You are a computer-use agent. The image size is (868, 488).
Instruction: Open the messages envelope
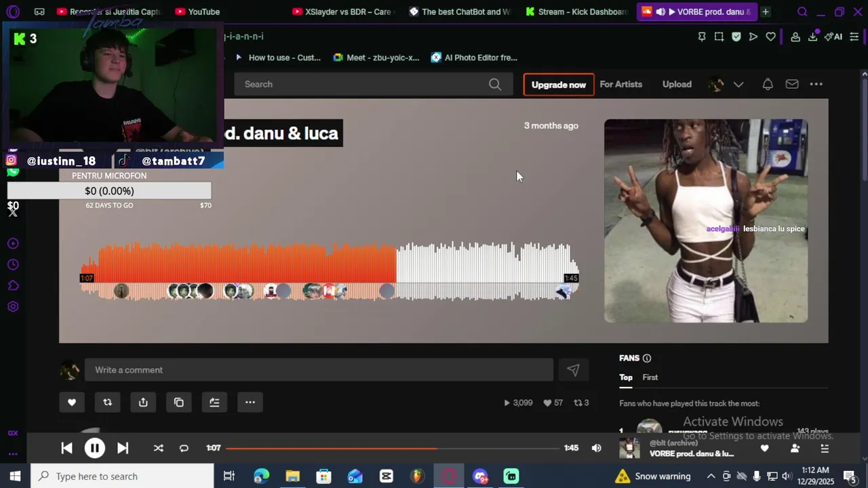click(x=792, y=84)
